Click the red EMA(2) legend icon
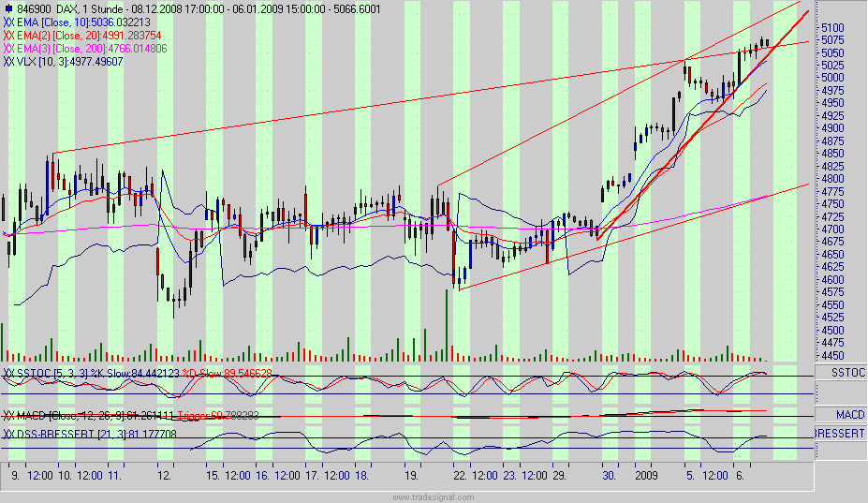 point(8,35)
